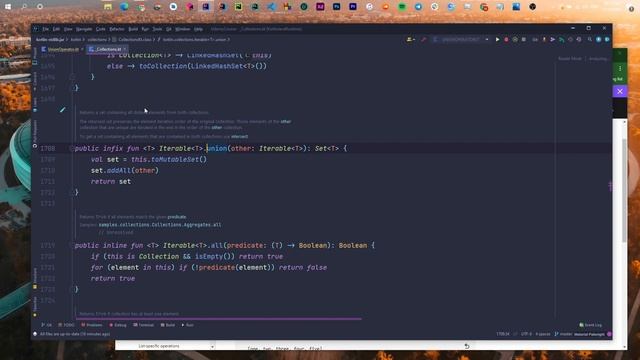The width and height of the screenshot is (640, 360).
Task: Click the Windows Start button
Action: pos(8,7)
